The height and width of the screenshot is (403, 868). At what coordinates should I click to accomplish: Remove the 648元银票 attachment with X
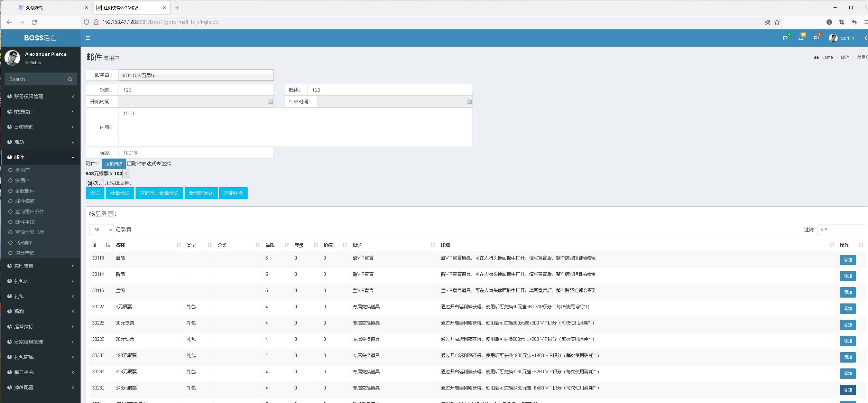[x=126, y=174]
